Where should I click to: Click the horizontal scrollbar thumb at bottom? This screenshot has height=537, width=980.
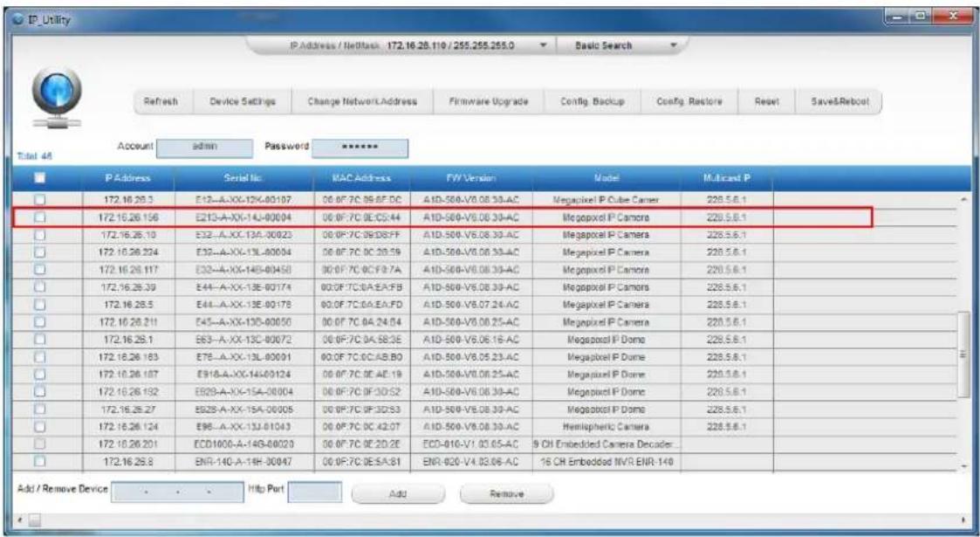coord(35,520)
